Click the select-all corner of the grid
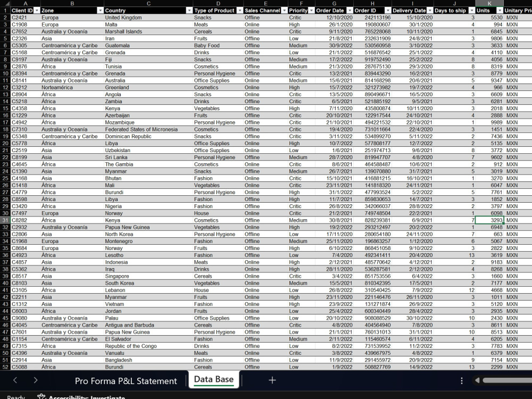 click(5, 3)
